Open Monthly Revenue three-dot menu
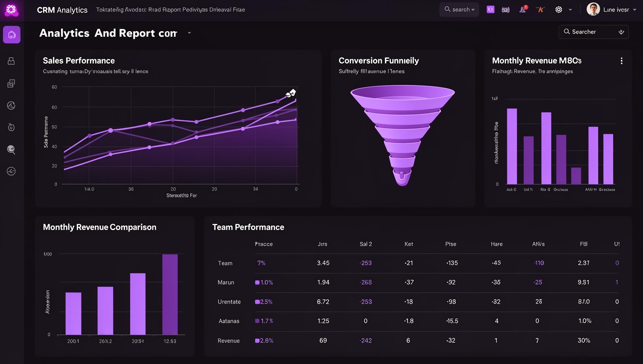This screenshot has width=643, height=364. [622, 61]
